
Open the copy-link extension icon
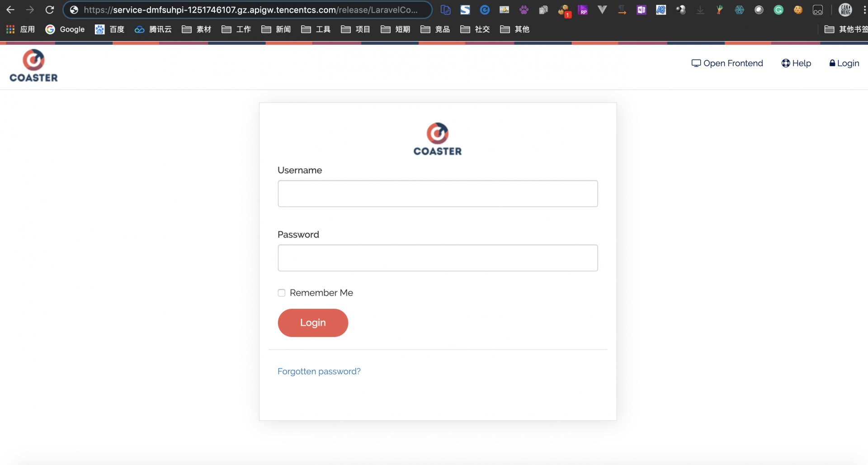coord(445,10)
